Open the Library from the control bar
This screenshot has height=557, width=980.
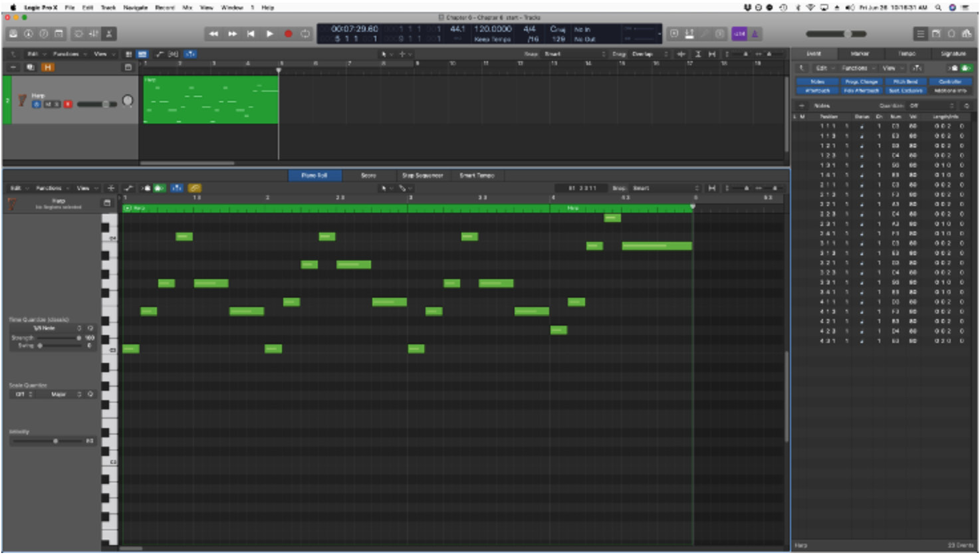14,34
